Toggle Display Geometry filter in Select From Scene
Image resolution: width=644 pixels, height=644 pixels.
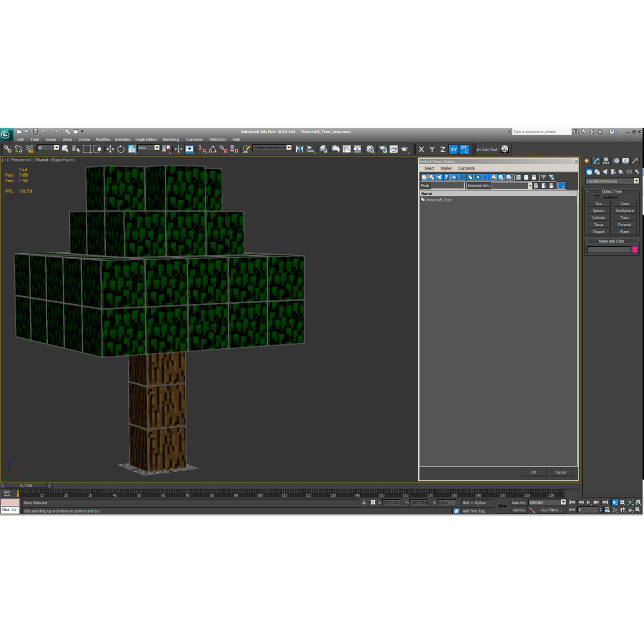424,177
